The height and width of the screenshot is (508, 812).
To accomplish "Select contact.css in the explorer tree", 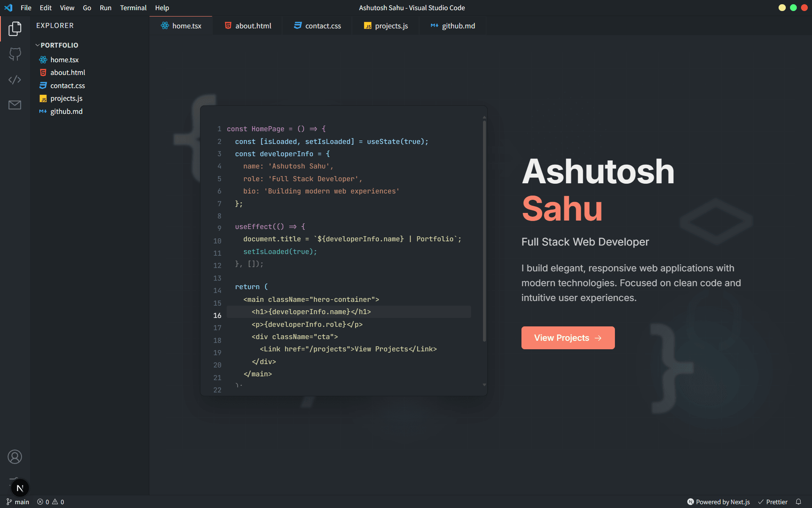I will click(67, 86).
